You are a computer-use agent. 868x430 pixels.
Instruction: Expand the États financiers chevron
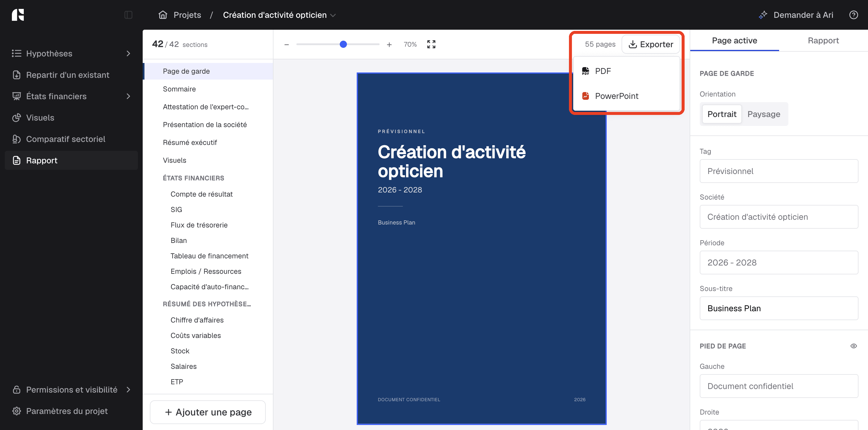point(128,96)
